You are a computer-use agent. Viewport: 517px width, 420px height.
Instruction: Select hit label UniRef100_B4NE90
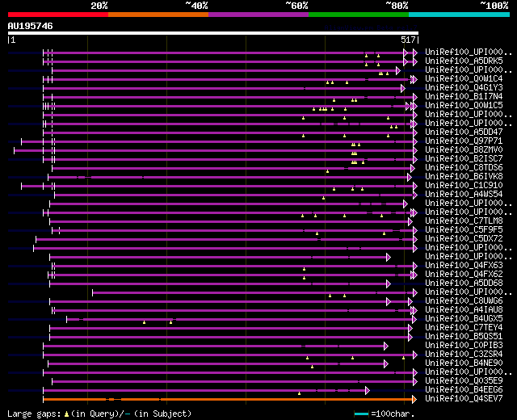464,363
